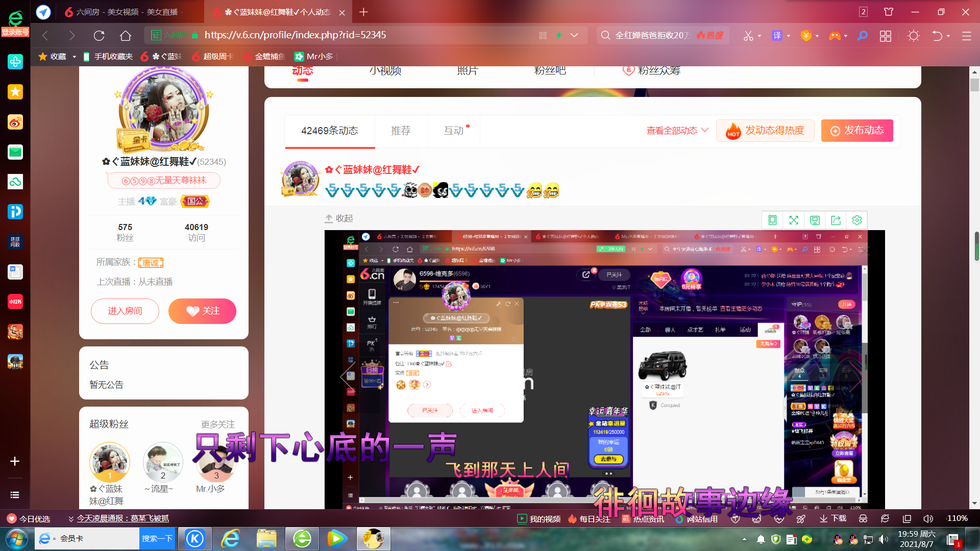Open the game controller icon
The width and height of the screenshot is (980, 551).
(x=835, y=36)
